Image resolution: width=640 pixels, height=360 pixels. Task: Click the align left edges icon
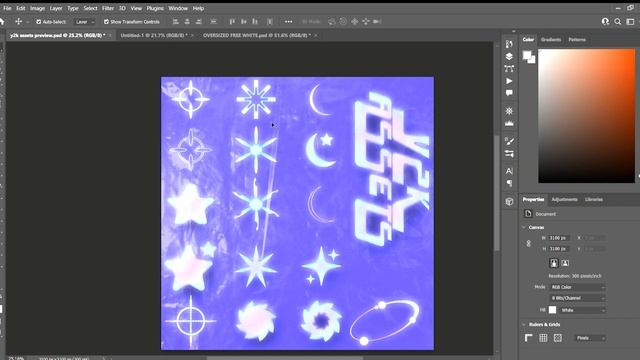click(176, 22)
